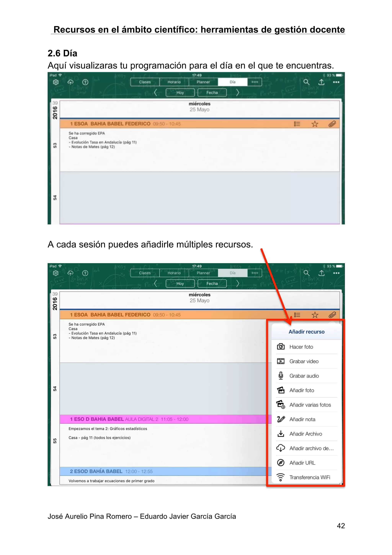392x555 pixels.
Task: Go to next day arrow in lower screenshot
Action: (x=237, y=284)
